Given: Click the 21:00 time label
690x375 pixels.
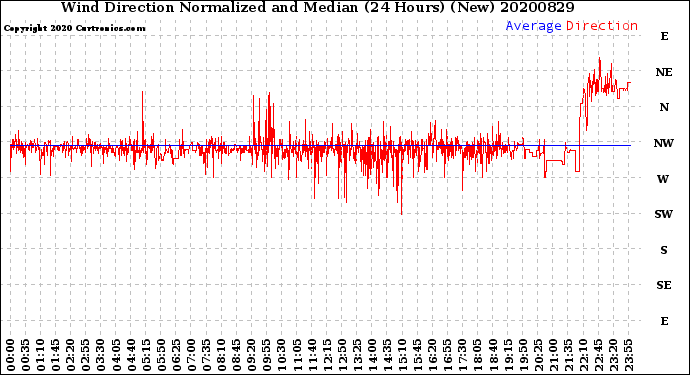Looking at the screenshot, I should 553,355.
